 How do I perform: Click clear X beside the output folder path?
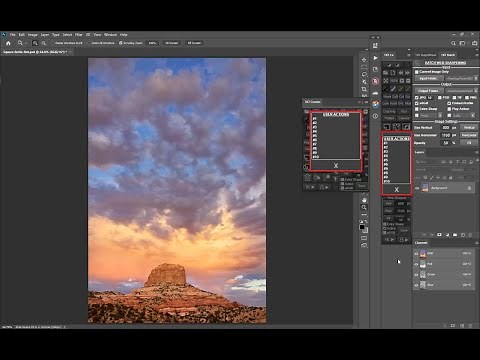point(476,91)
